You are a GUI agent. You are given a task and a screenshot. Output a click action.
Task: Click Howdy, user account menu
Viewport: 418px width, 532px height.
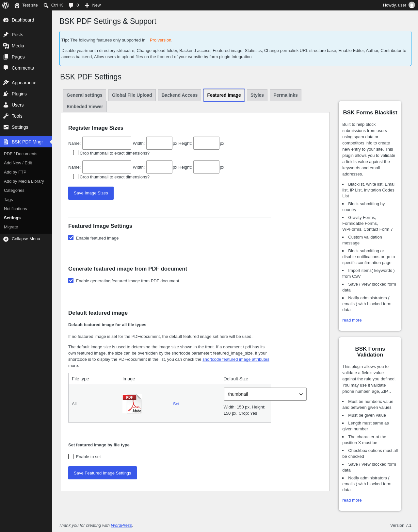click(x=398, y=5)
